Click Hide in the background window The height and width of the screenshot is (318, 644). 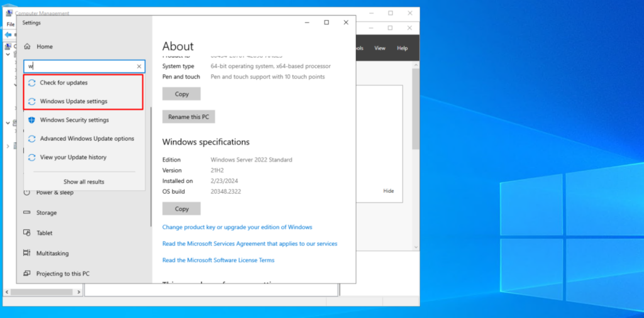[389, 191]
